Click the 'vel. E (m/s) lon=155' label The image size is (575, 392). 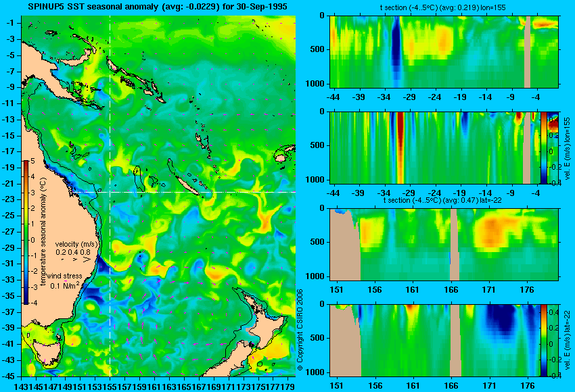[x=568, y=149]
